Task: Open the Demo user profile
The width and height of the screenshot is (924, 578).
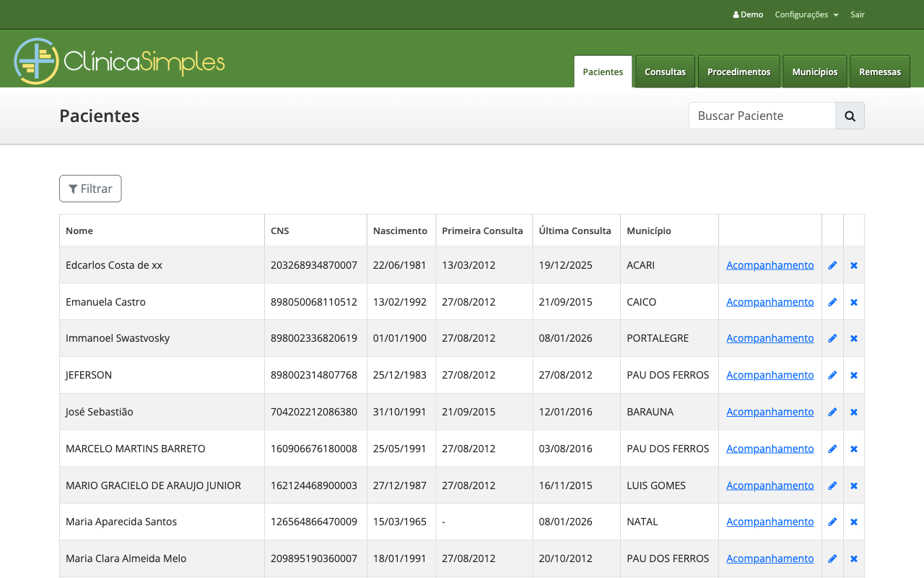Action: pos(748,14)
